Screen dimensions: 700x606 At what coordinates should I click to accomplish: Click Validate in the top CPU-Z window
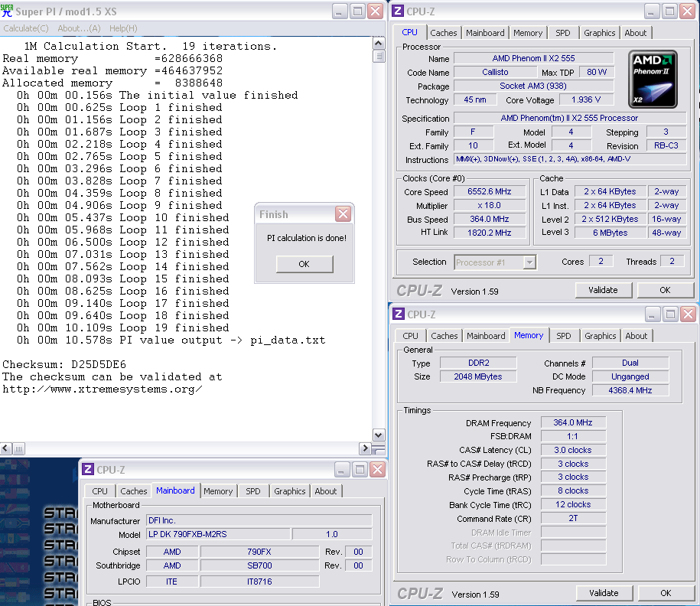click(x=603, y=290)
